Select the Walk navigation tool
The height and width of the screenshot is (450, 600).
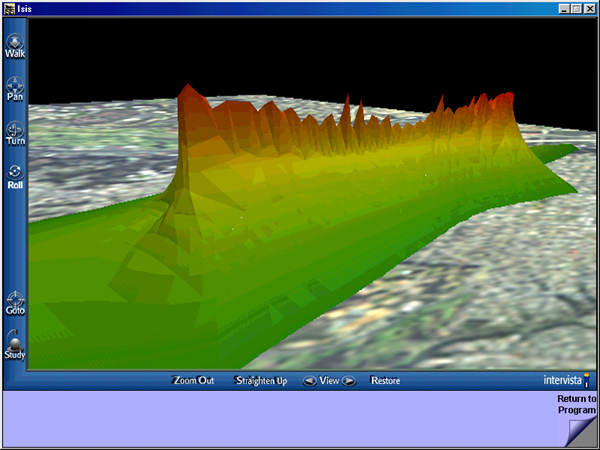point(15,46)
